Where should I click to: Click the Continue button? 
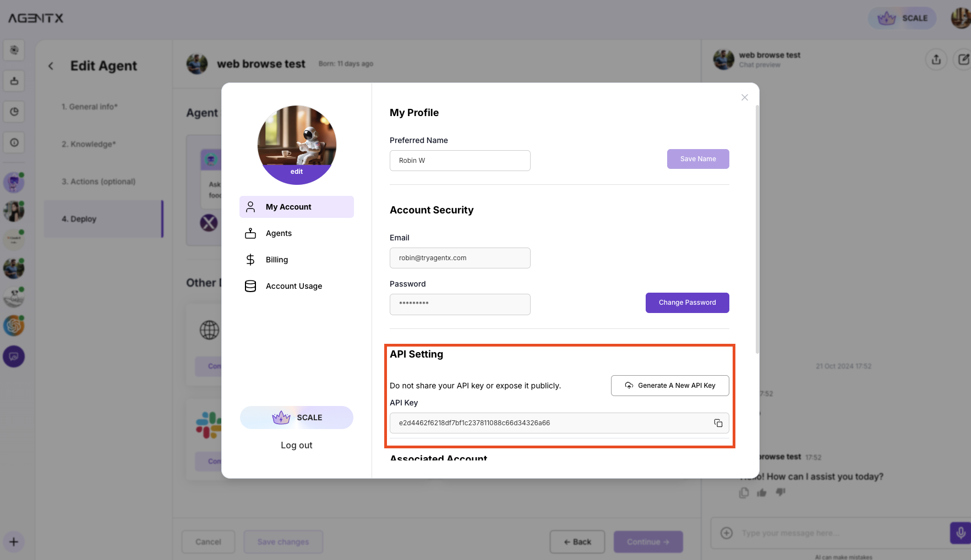[648, 542]
